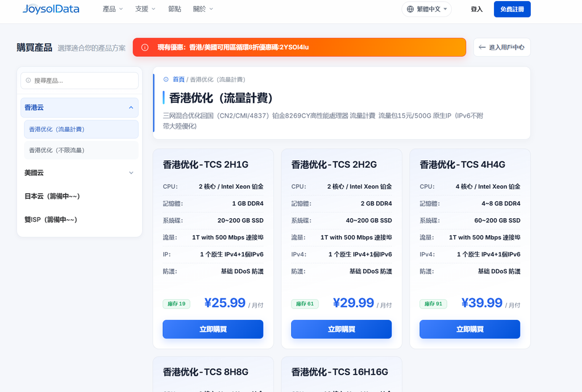
Task: Click 立即購買 for TCS 4H4G
Action: [x=470, y=330]
